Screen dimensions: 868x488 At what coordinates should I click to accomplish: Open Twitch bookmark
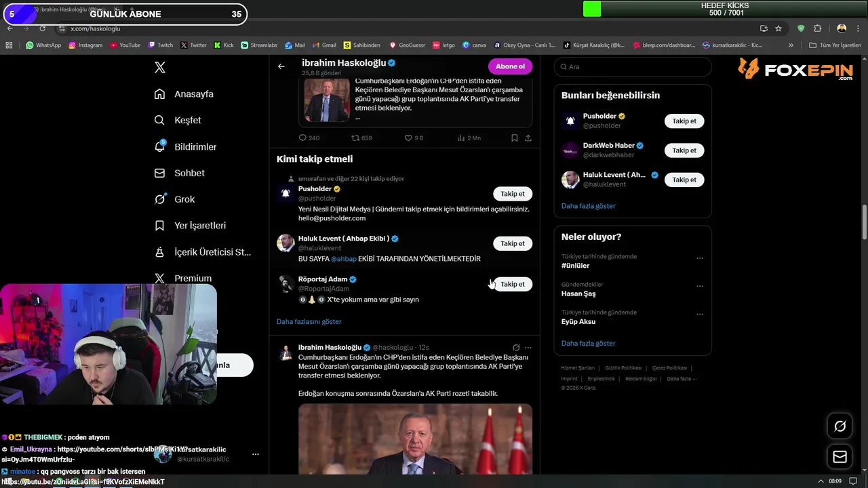161,45
